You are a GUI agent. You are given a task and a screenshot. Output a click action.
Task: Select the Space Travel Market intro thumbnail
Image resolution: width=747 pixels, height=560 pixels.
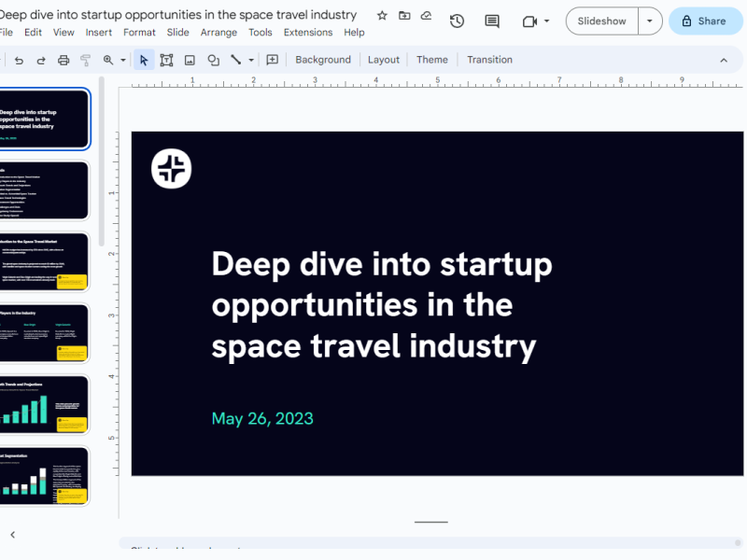point(44,262)
